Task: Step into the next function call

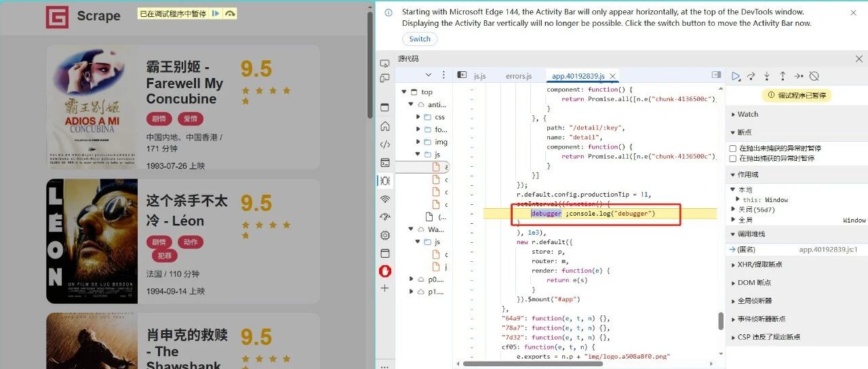Action: click(x=767, y=76)
